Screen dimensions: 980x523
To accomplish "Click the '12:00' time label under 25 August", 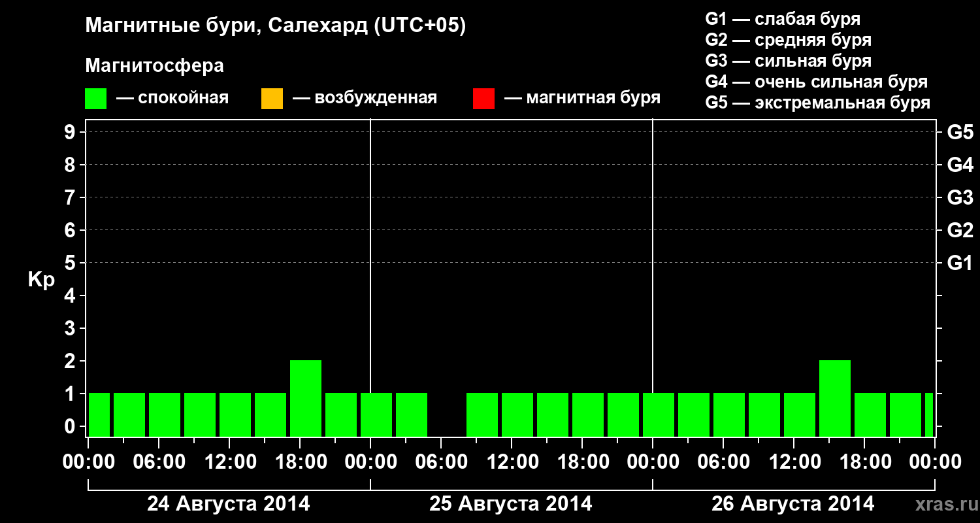I will 512,462.
